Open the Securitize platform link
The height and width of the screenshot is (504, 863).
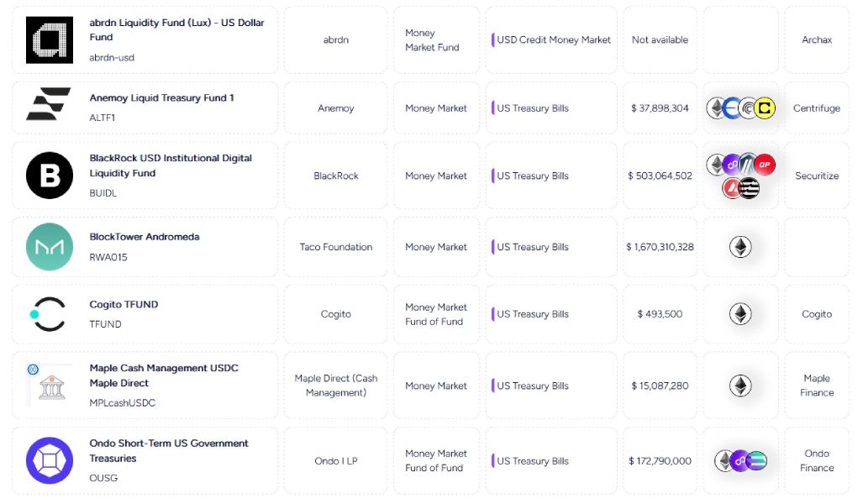(817, 176)
